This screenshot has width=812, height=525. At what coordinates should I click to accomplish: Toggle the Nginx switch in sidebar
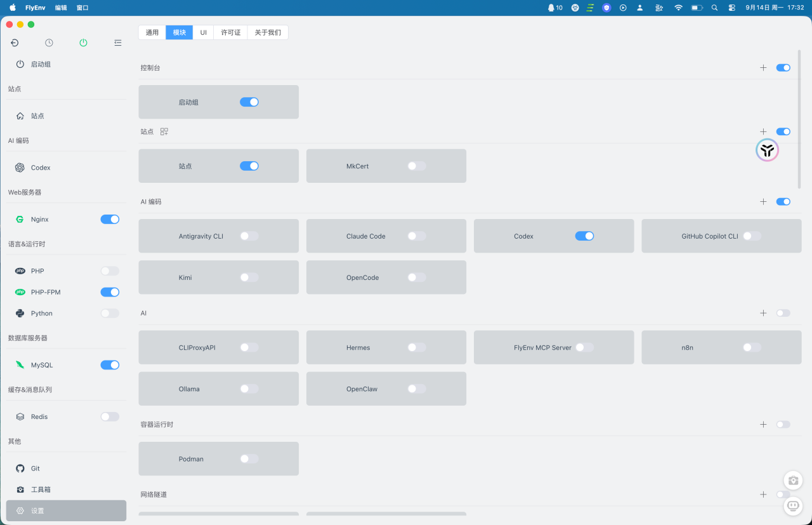[110, 219]
